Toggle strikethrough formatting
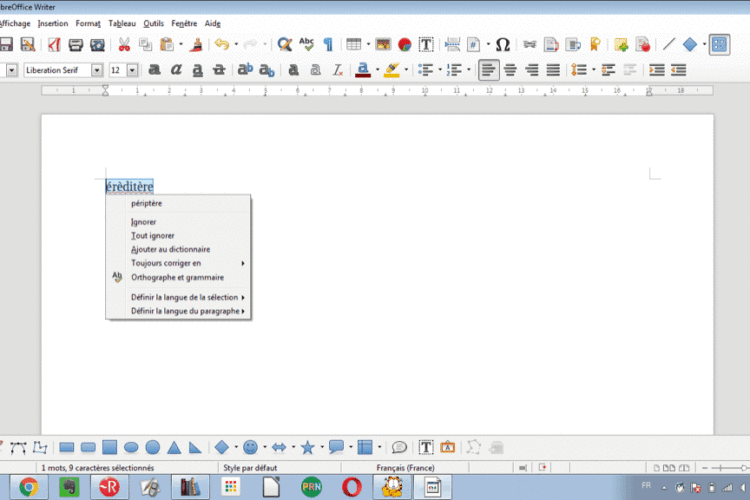 (x=219, y=70)
